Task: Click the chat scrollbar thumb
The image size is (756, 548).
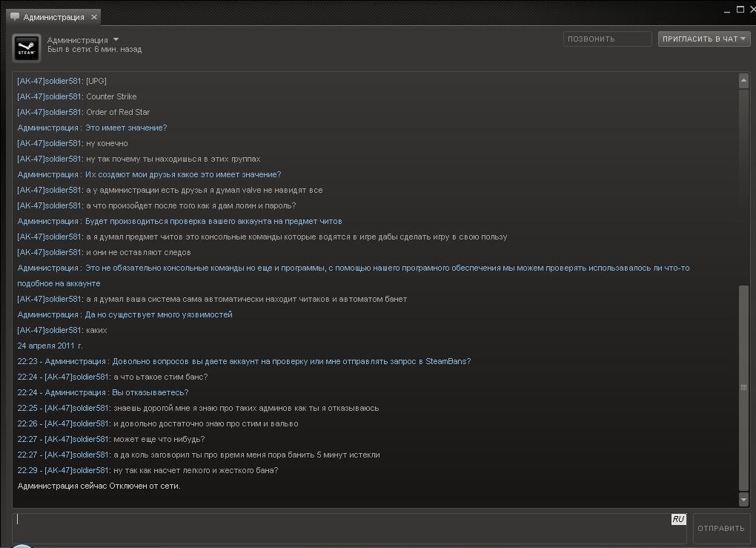Action: pos(743,387)
